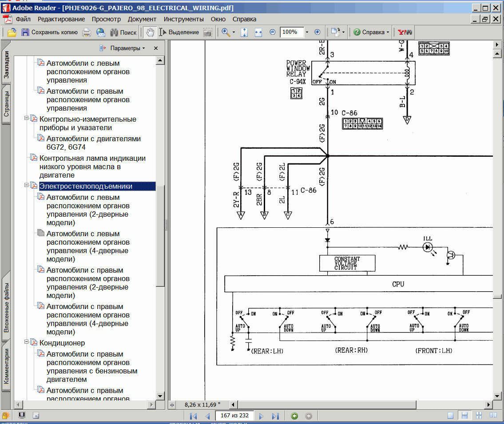Open the Документ menu
The image size is (504, 424).
(x=142, y=19)
